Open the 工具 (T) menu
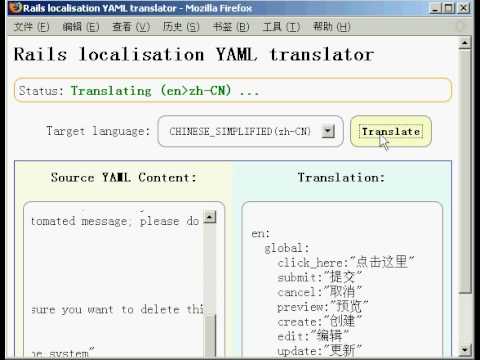The width and height of the screenshot is (480, 360). tap(281, 27)
